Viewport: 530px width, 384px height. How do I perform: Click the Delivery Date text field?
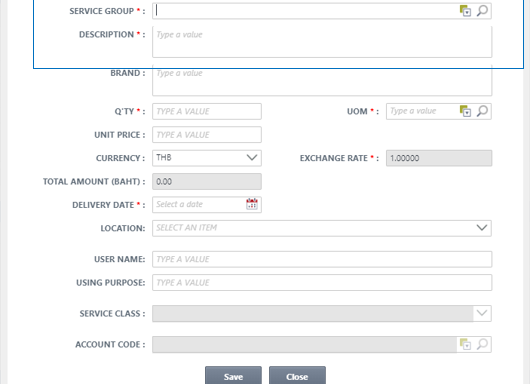click(199, 205)
